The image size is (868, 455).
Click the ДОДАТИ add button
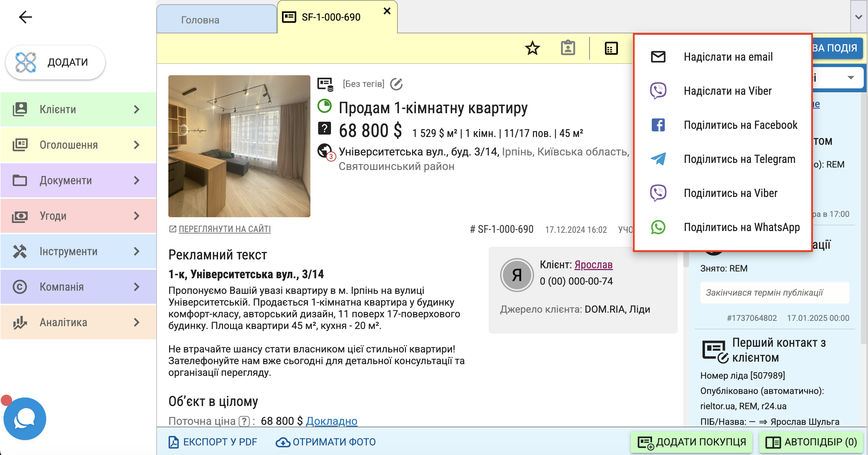coord(55,62)
